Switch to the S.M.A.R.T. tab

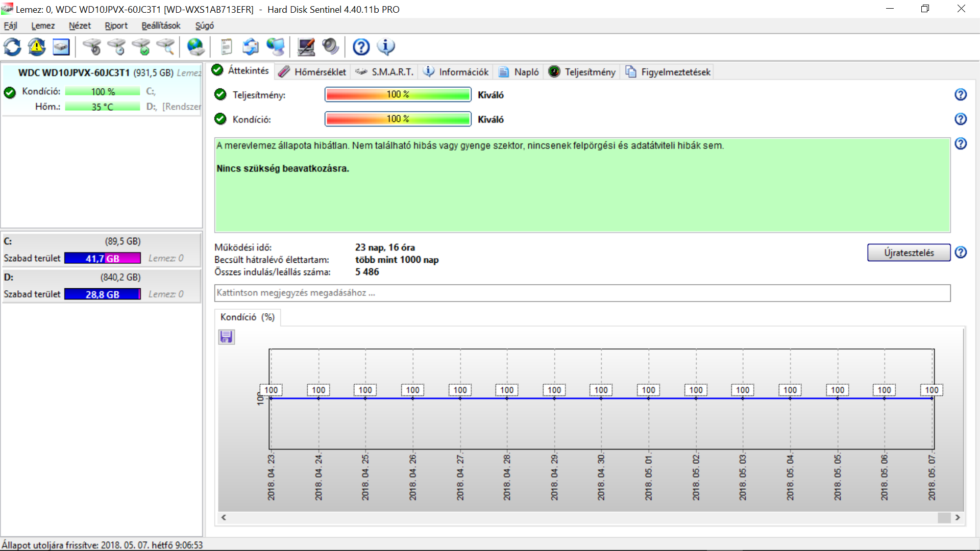[x=384, y=72]
